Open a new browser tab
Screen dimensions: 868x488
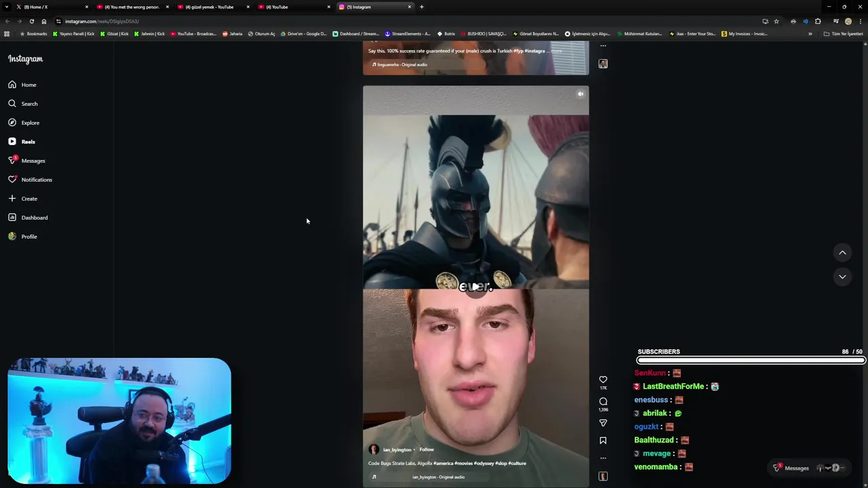coord(421,7)
